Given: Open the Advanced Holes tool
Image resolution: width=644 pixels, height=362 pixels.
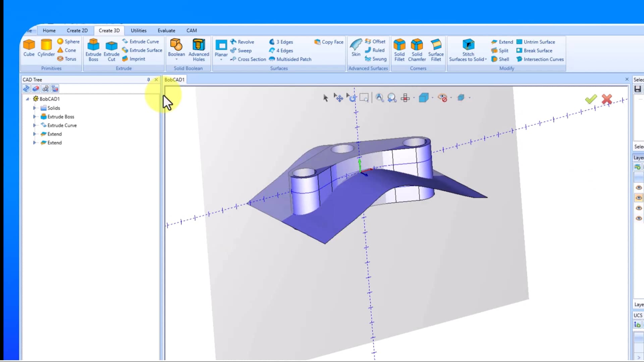Looking at the screenshot, I should click(x=199, y=50).
